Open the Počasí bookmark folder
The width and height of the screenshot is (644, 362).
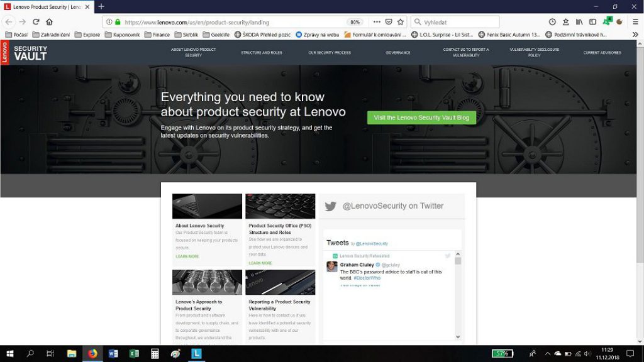tap(16, 35)
